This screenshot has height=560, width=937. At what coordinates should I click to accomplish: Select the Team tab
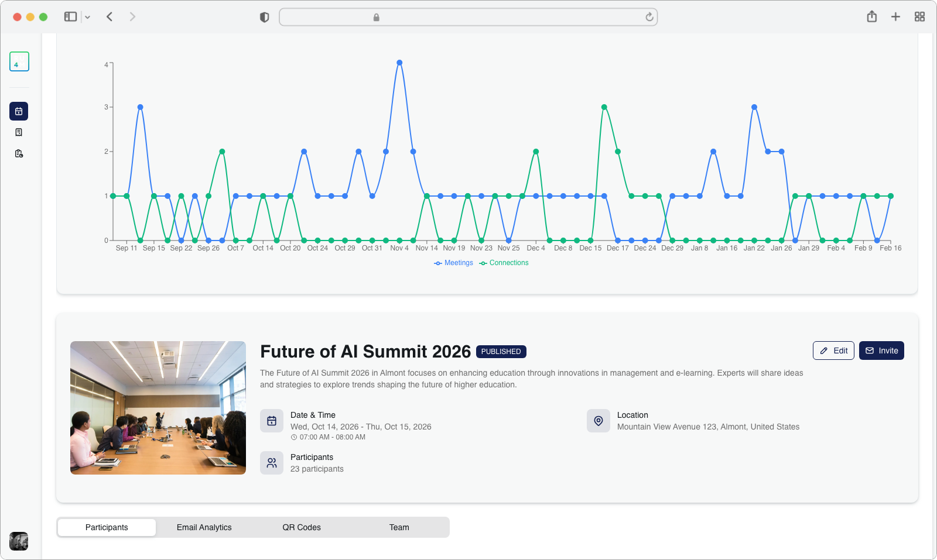coord(399,527)
